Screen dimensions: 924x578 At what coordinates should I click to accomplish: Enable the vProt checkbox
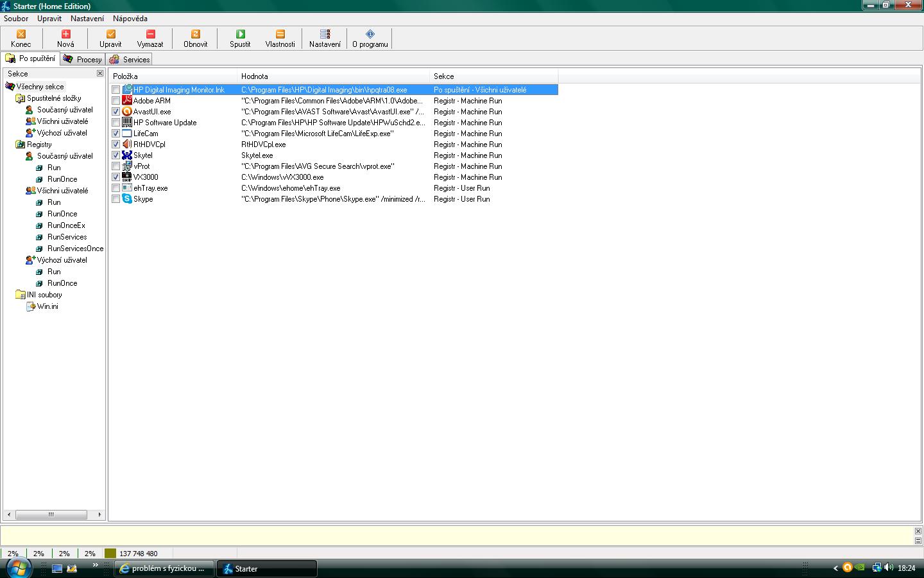(x=116, y=166)
